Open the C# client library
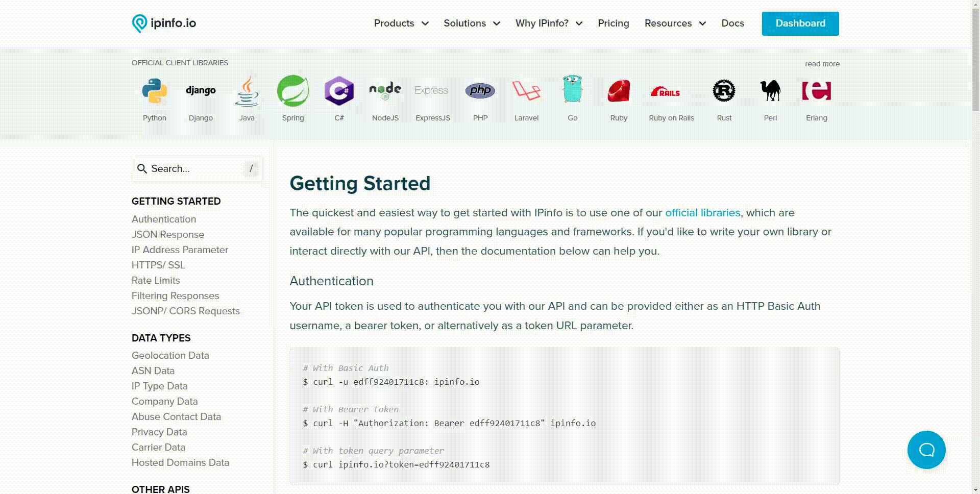This screenshot has width=980, height=494. pos(339,90)
